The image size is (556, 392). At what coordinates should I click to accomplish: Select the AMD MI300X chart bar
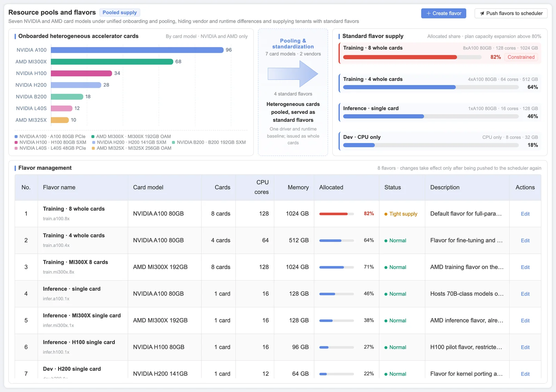112,61
